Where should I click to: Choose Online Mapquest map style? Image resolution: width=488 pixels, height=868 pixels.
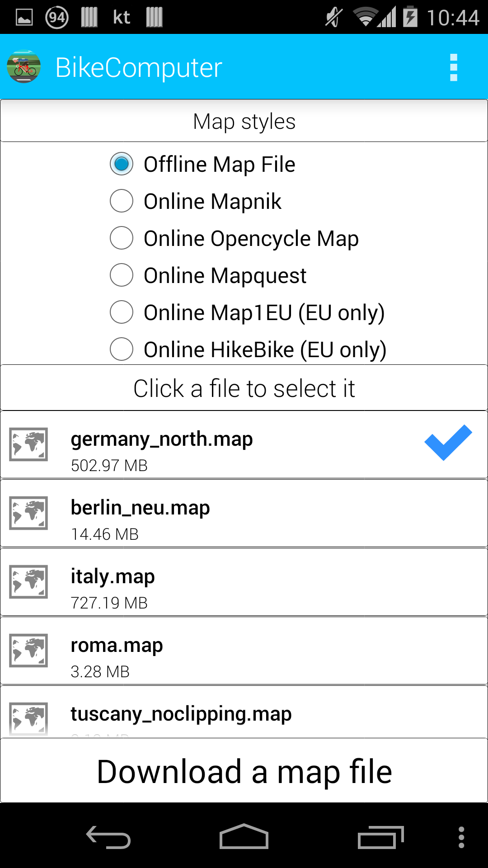click(x=208, y=275)
